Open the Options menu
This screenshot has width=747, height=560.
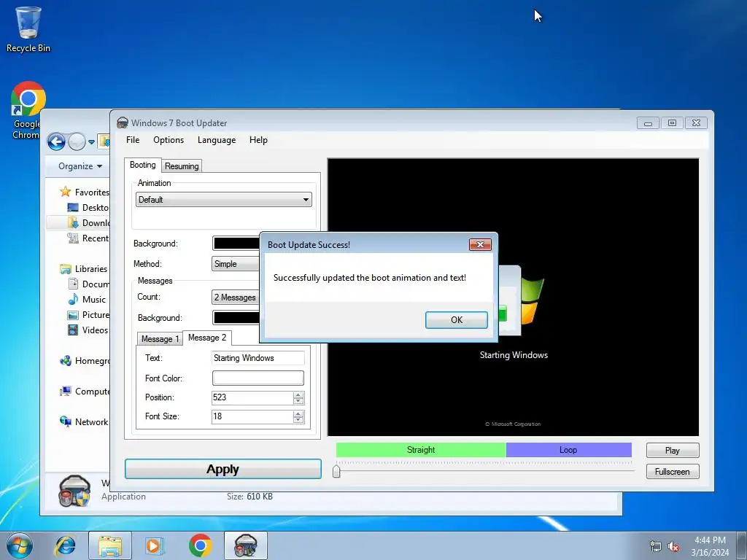169,140
